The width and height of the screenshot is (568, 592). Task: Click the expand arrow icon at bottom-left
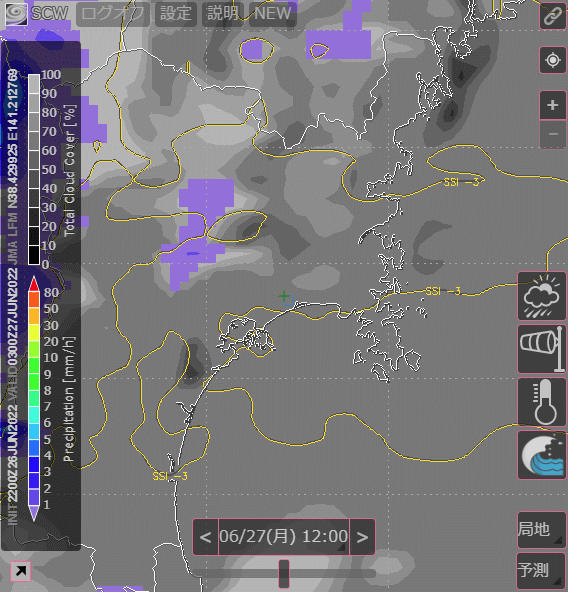click(20, 571)
